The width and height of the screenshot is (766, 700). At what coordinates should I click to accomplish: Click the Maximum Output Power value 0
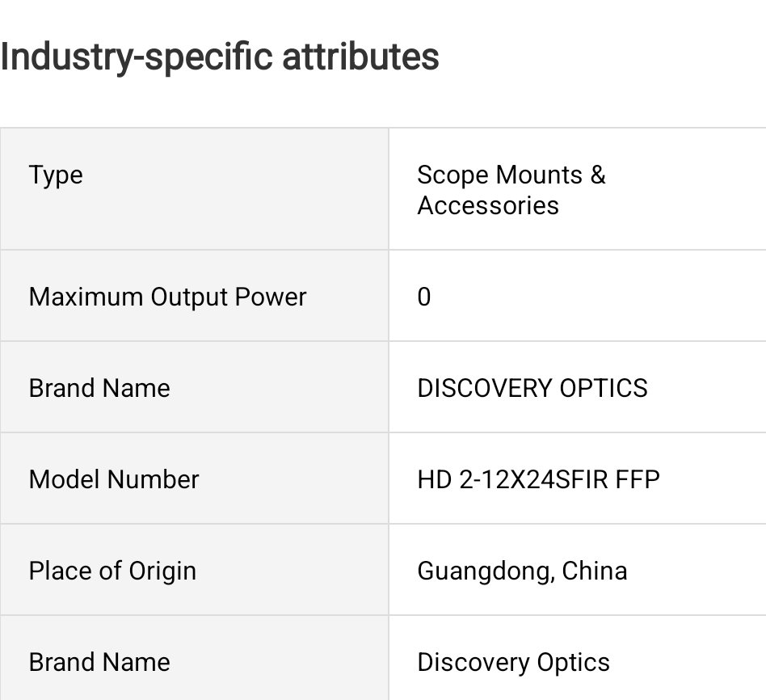coord(424,297)
